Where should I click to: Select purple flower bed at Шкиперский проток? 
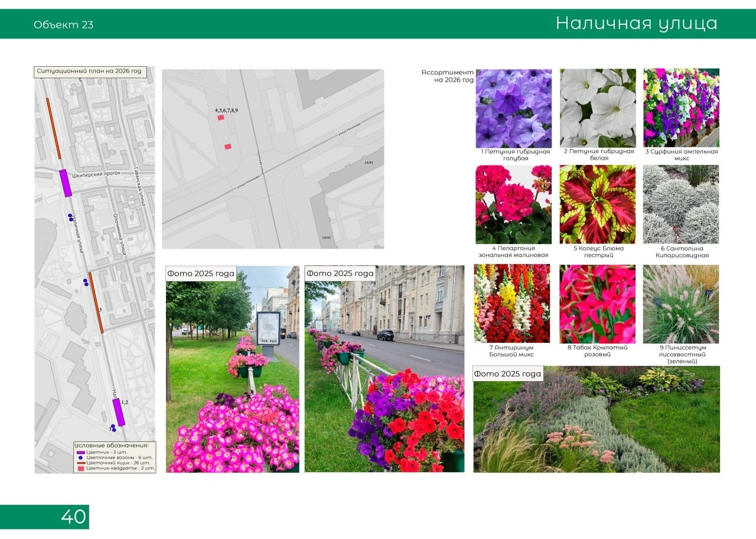click(65, 183)
